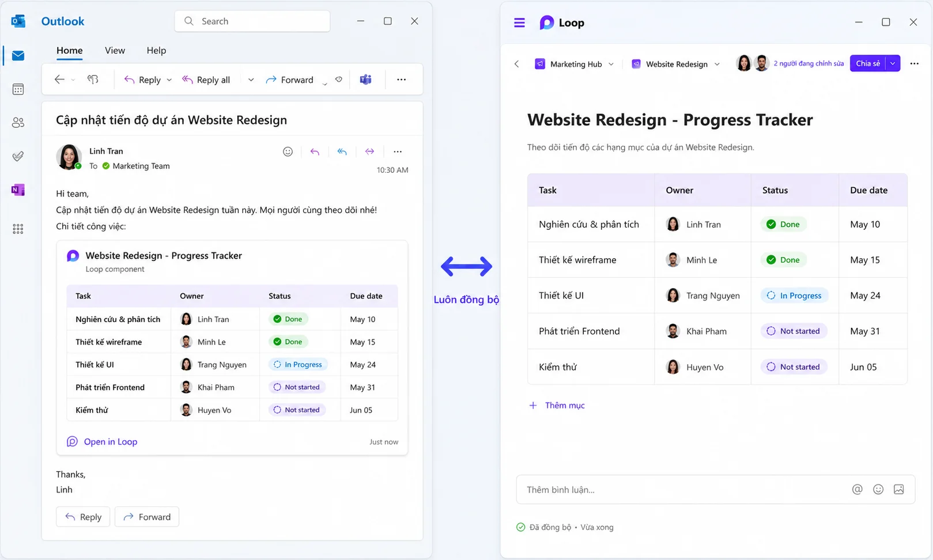Screen dimensions: 933x560
Task: Expand the Forward dropdown arrow in toolbar
Action: pyautogui.click(x=324, y=84)
